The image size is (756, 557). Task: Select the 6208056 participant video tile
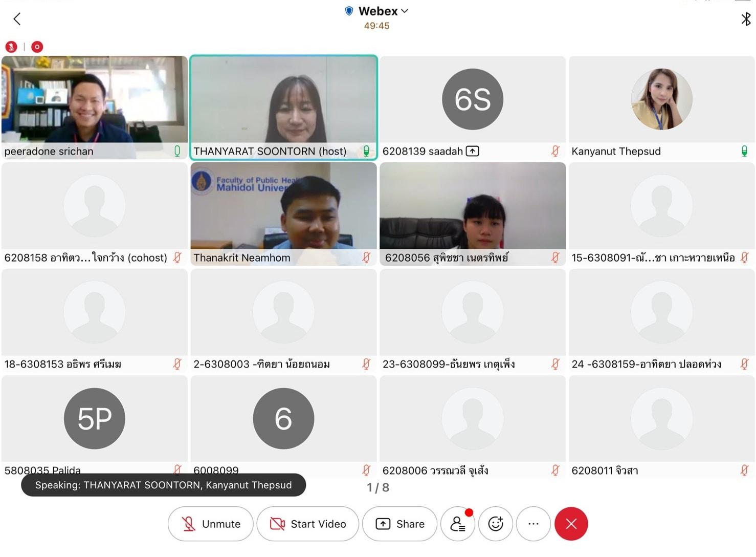click(473, 214)
